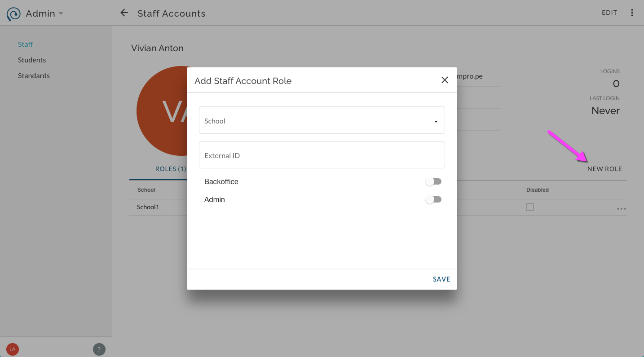Viewport: 644px width, 357px height.
Task: Click the app logo icon beside Admin
Action: pyautogui.click(x=13, y=14)
